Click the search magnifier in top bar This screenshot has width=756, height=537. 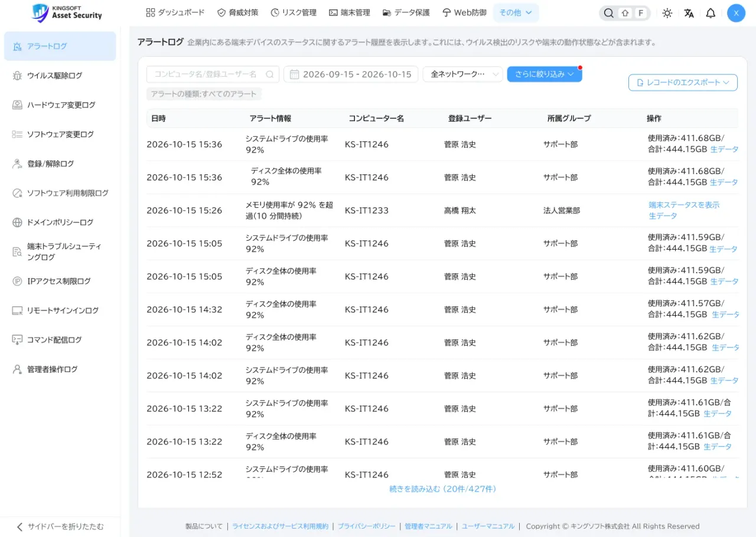tap(608, 13)
